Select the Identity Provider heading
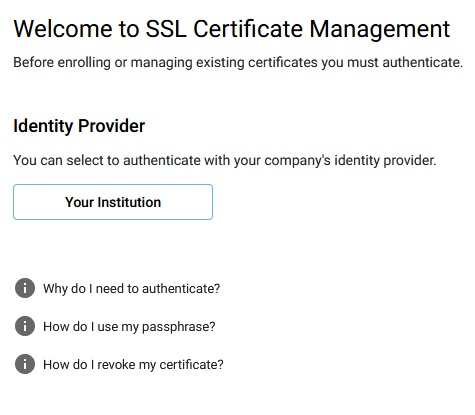 [79, 126]
